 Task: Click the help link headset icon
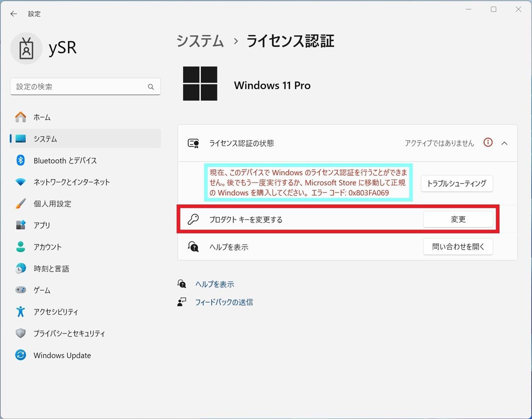pyautogui.click(x=182, y=284)
